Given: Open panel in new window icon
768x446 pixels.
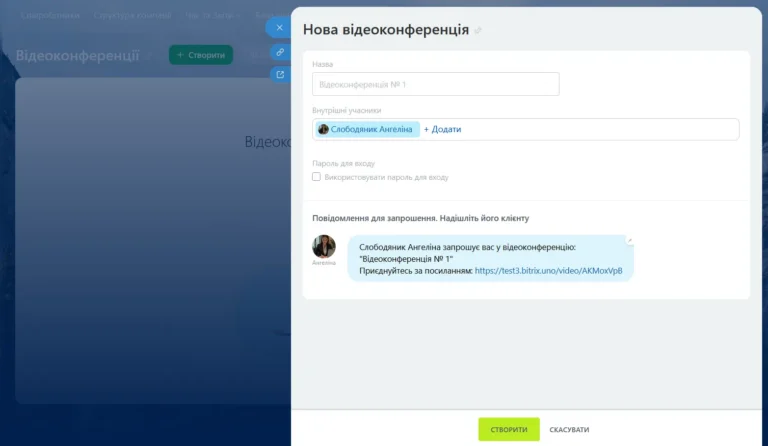Looking at the screenshot, I should tap(280, 74).
